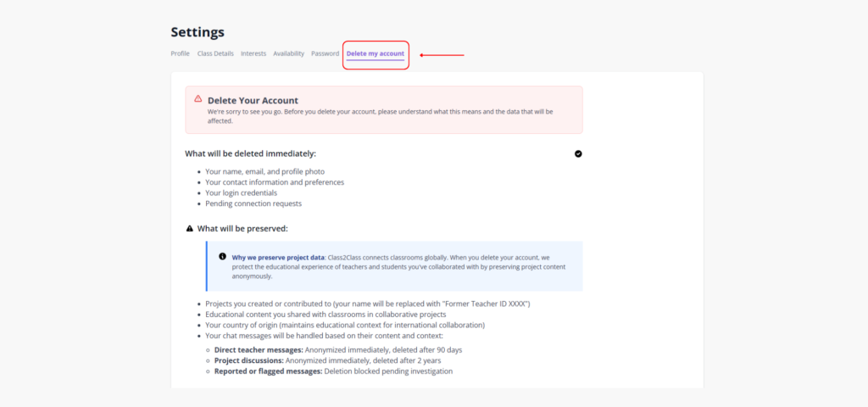Click the red warning triangle in delete banner
This screenshot has width=868, height=407.
click(198, 98)
